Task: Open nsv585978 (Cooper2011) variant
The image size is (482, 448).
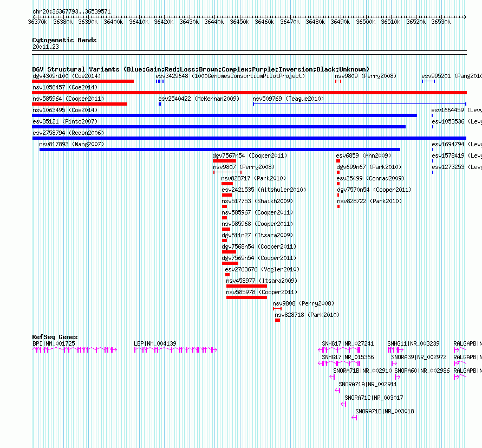Action: click(262, 292)
